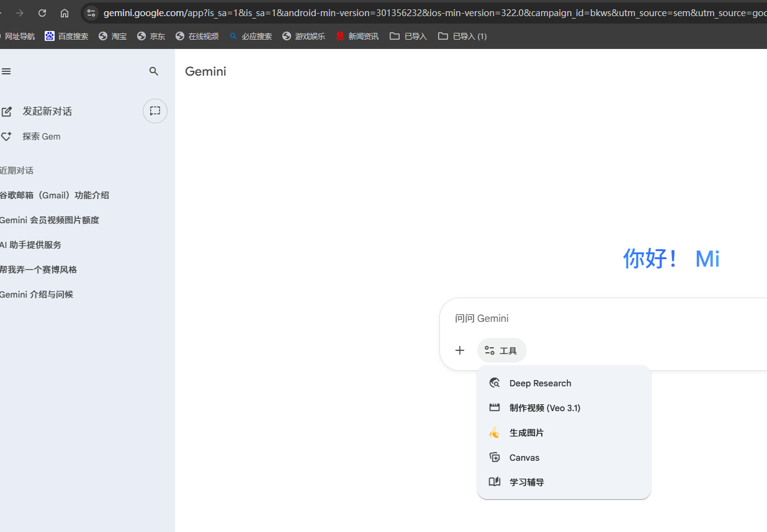Click the sidebar hamburger menu icon

pos(6,71)
